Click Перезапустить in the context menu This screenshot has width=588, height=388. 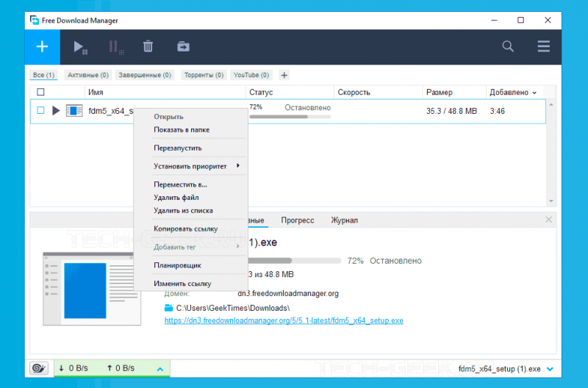[x=177, y=148]
